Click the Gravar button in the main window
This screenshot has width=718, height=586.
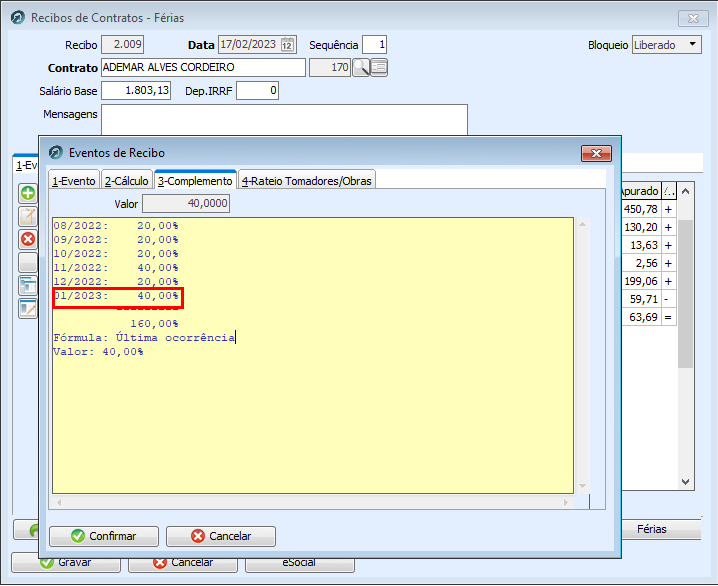(x=66, y=564)
